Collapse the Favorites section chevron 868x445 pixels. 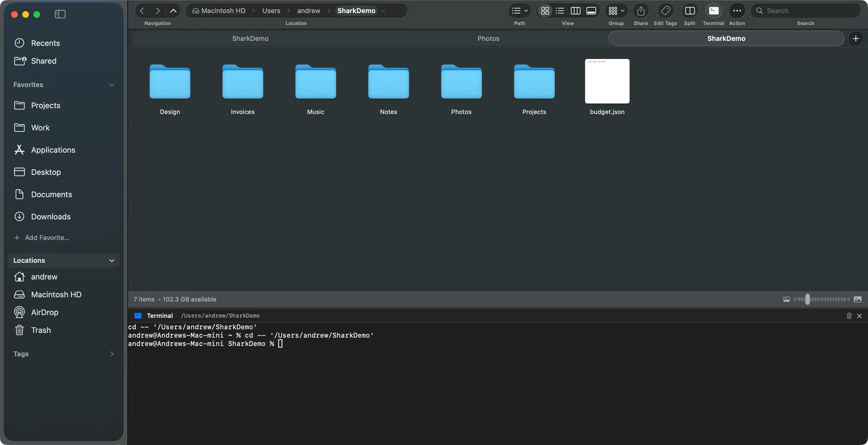[x=112, y=85]
